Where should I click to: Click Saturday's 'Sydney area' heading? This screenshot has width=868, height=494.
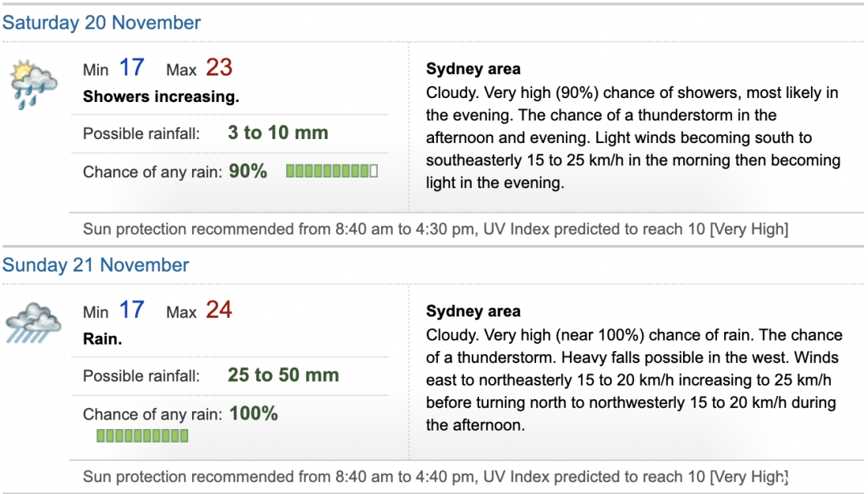click(473, 69)
